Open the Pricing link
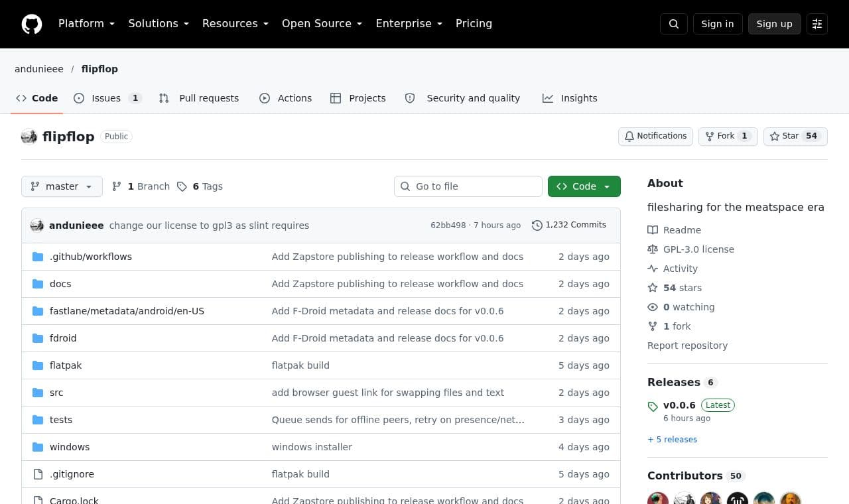 474,24
